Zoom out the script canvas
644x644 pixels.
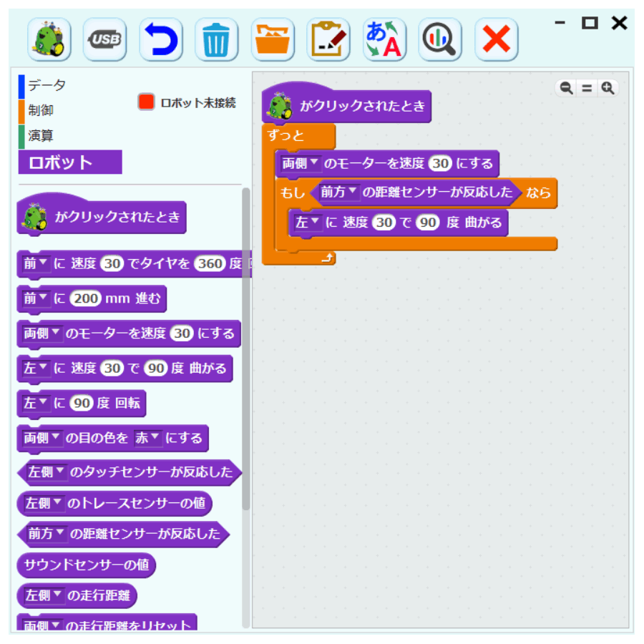(x=567, y=88)
